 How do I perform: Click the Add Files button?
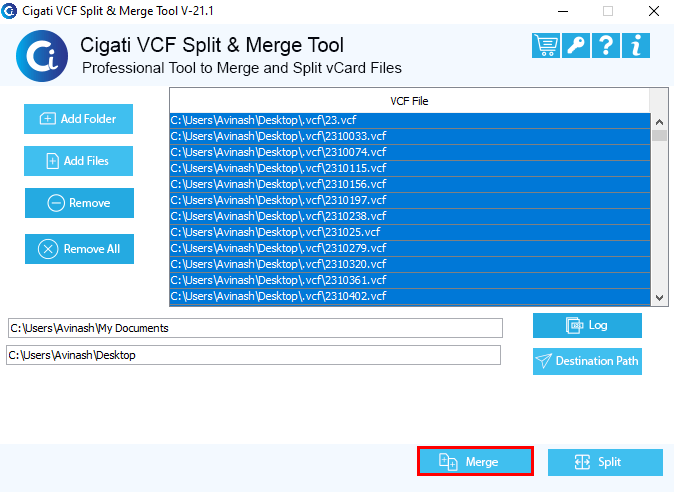[x=78, y=161]
